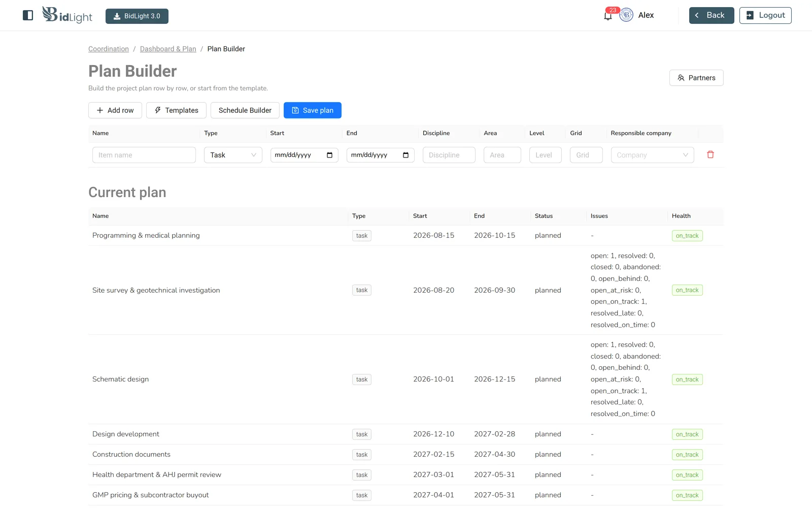Image resolution: width=812 pixels, height=508 pixels.
Task: Toggle the sidebar panel icon
Action: (x=28, y=15)
